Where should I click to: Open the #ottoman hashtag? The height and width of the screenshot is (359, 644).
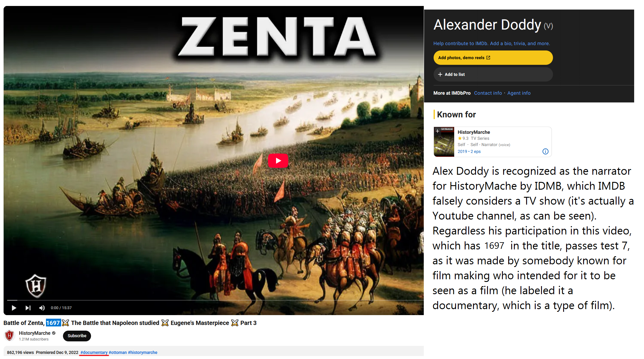pyautogui.click(x=118, y=352)
